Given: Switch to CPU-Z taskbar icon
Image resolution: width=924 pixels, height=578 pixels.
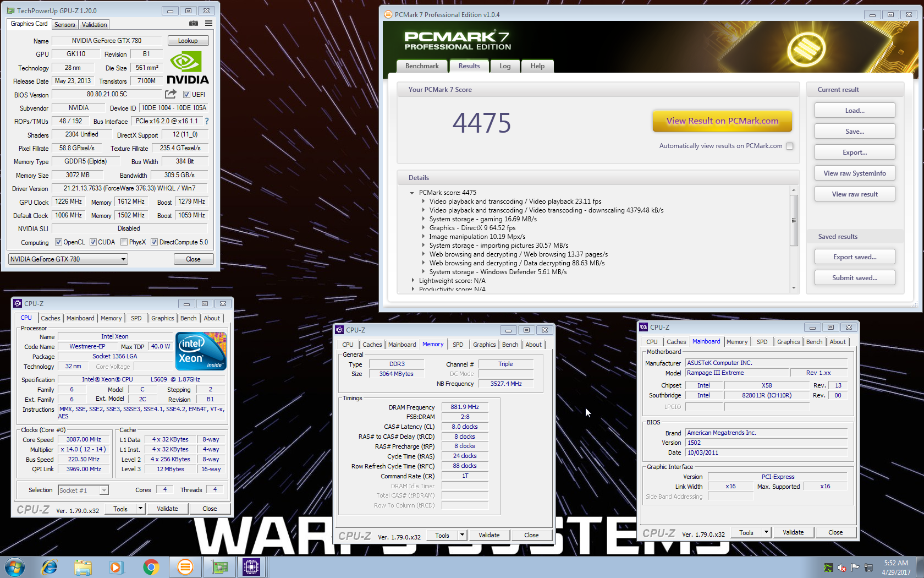Looking at the screenshot, I should pos(251,567).
